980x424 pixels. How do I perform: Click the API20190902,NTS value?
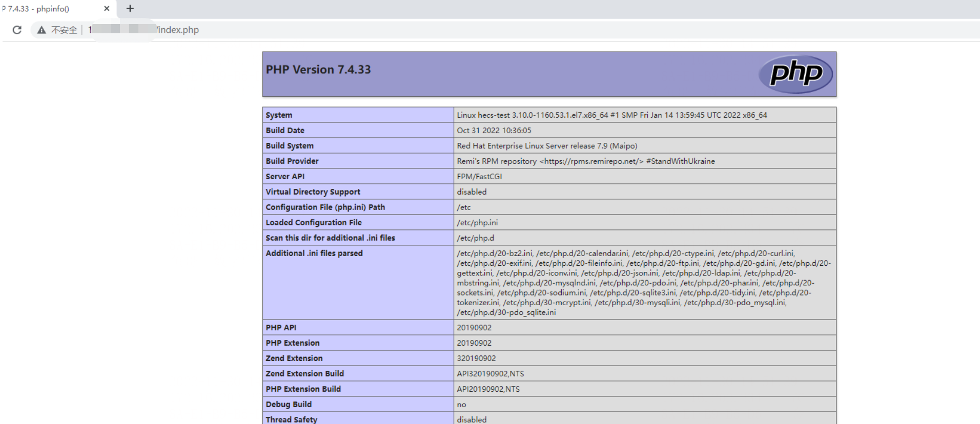click(x=488, y=389)
